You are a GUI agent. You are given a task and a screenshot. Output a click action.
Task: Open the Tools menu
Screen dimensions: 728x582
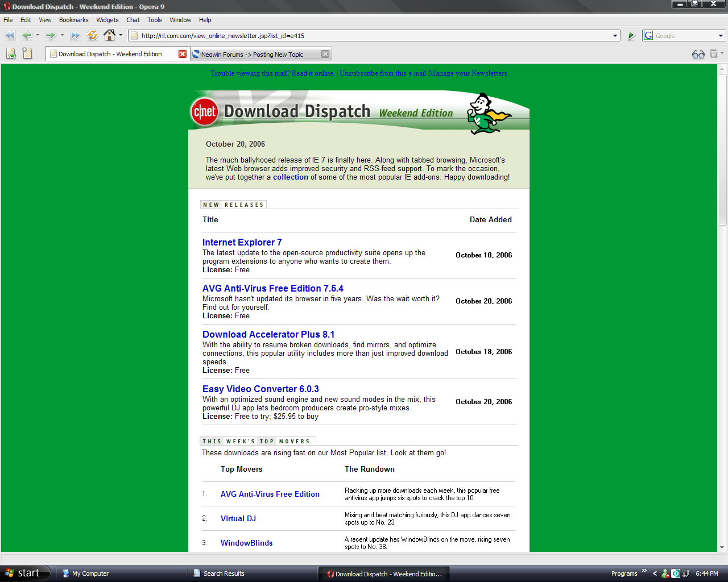coord(154,20)
